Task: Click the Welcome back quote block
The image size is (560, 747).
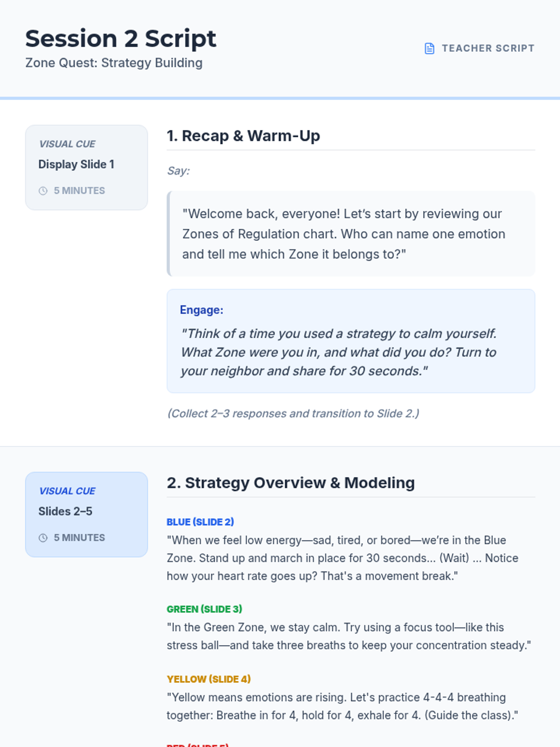Action: (351, 233)
